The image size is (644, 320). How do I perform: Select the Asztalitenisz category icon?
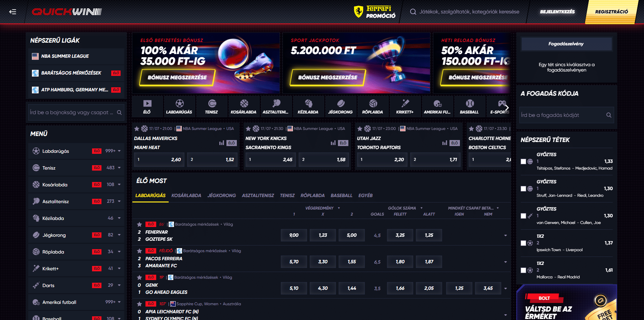[x=276, y=103]
